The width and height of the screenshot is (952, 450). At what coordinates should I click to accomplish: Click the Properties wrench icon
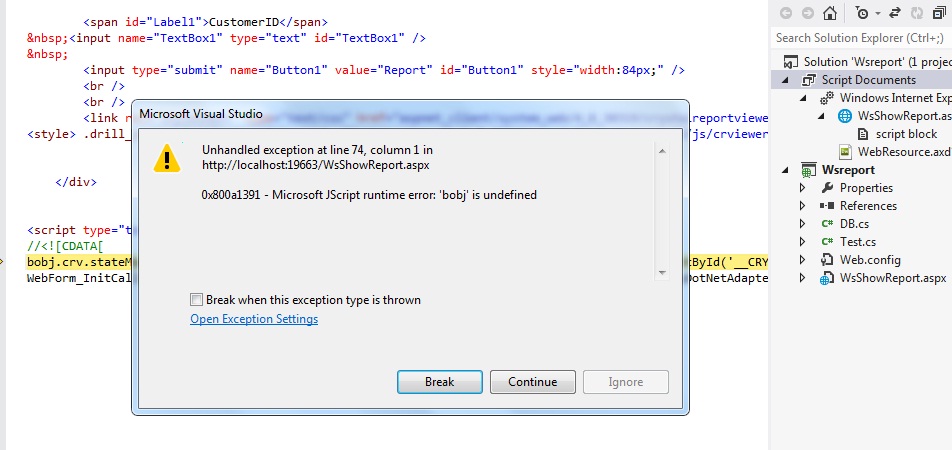coord(826,188)
